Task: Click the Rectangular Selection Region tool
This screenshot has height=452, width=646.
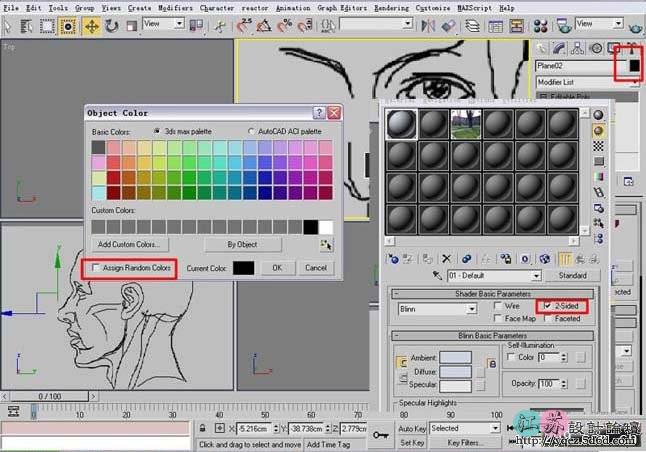Action: point(47,26)
